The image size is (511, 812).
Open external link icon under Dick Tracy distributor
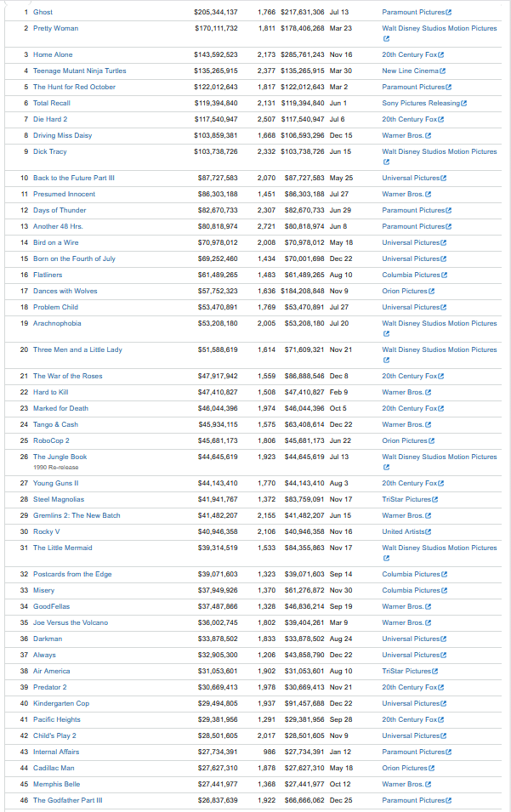[x=386, y=162]
